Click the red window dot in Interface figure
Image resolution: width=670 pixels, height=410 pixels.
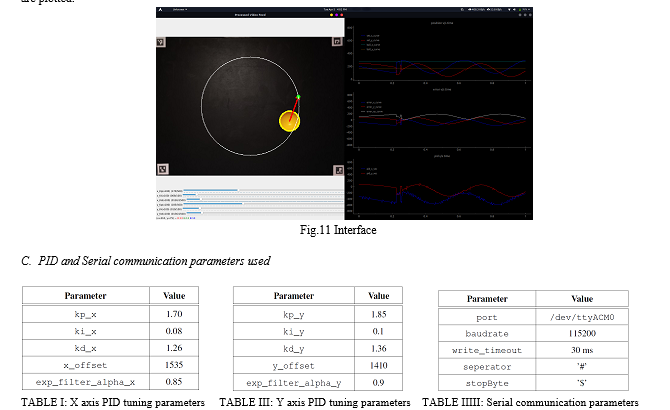pos(341,15)
